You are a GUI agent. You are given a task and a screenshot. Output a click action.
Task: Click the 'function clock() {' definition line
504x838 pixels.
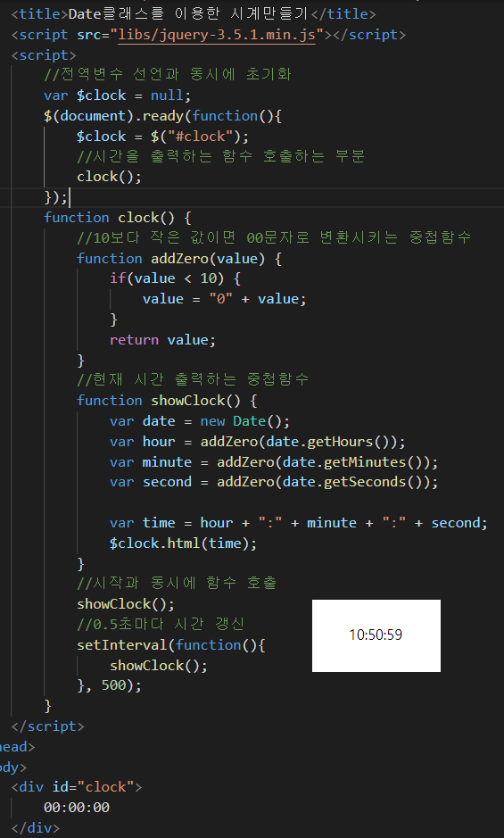117,218
